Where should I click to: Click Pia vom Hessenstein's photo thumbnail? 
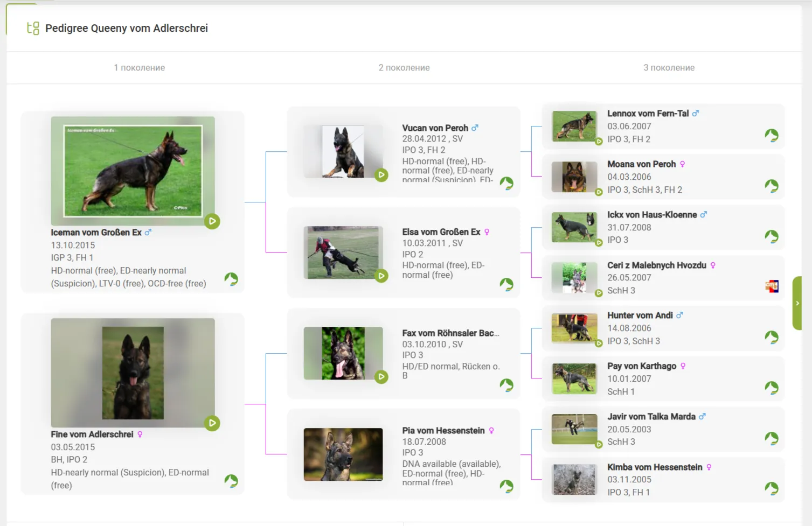click(x=343, y=454)
